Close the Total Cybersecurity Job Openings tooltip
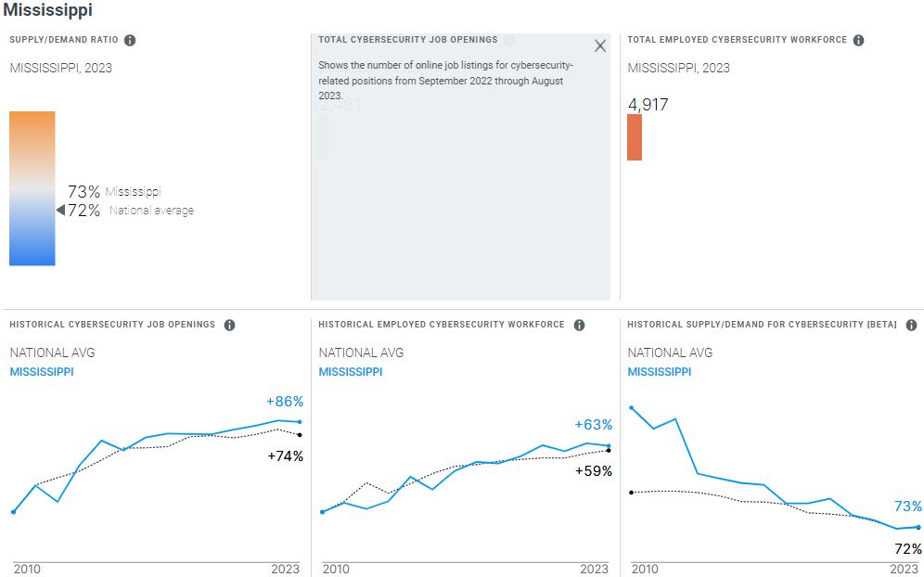 click(600, 46)
